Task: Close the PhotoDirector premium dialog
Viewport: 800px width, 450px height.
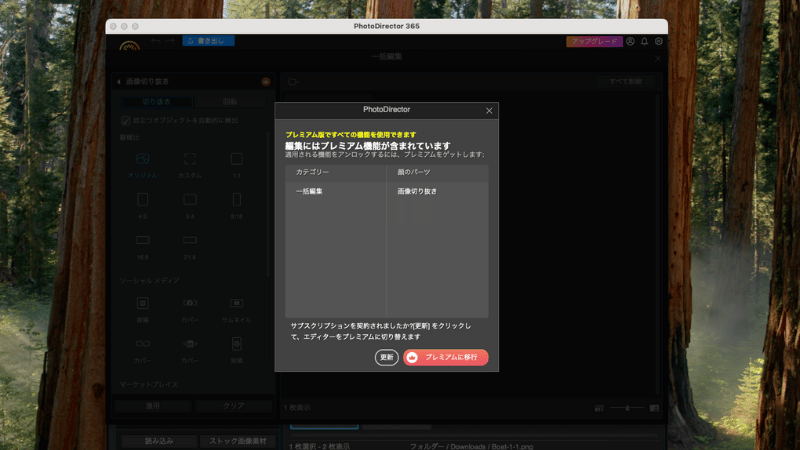Action: [489, 111]
